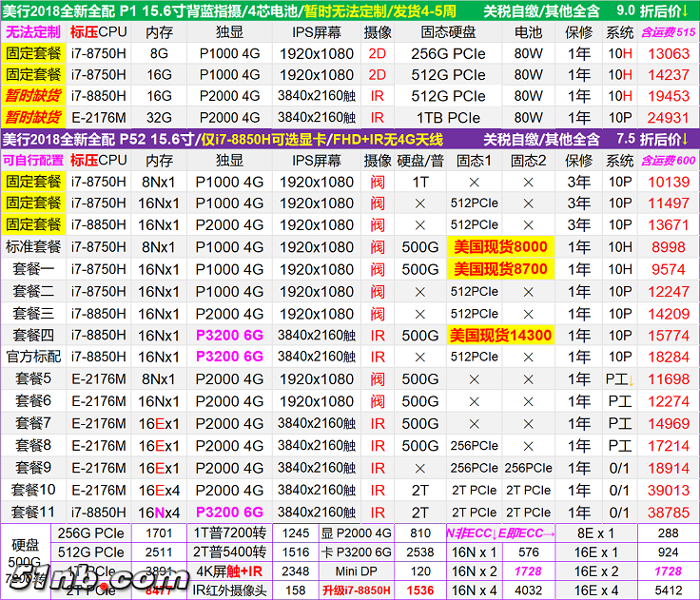Click the 美国现货8700 yellow cell

[x=498, y=269]
